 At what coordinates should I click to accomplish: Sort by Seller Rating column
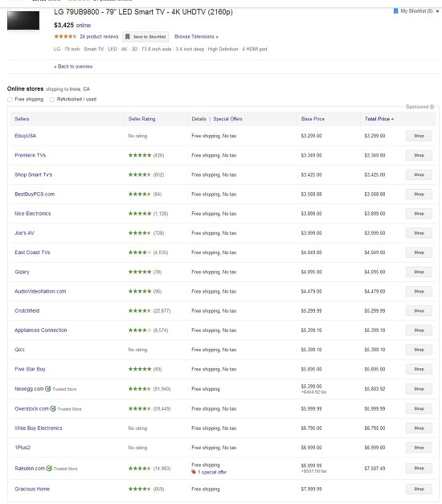pyautogui.click(x=141, y=119)
